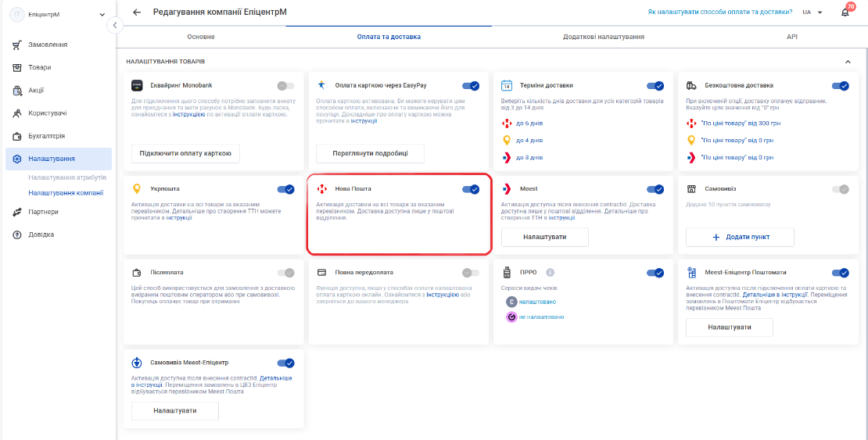Image resolution: width=868 pixels, height=440 pixels.
Task: Click the 'не налаштовано' ПРРО service link
Action: tap(541, 317)
